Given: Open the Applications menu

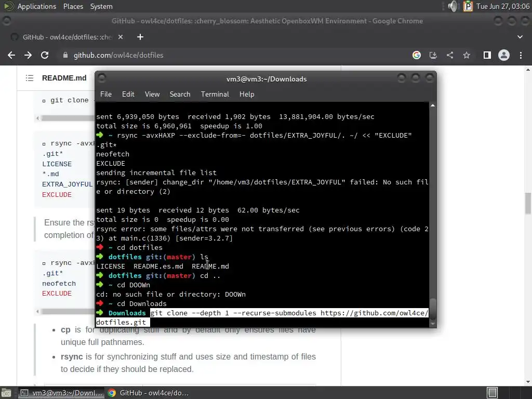Looking at the screenshot, I should point(37,6).
